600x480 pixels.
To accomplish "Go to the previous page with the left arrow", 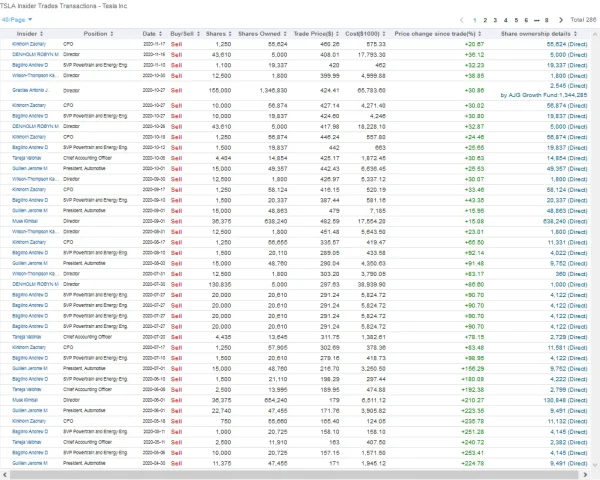I will coord(461,20).
